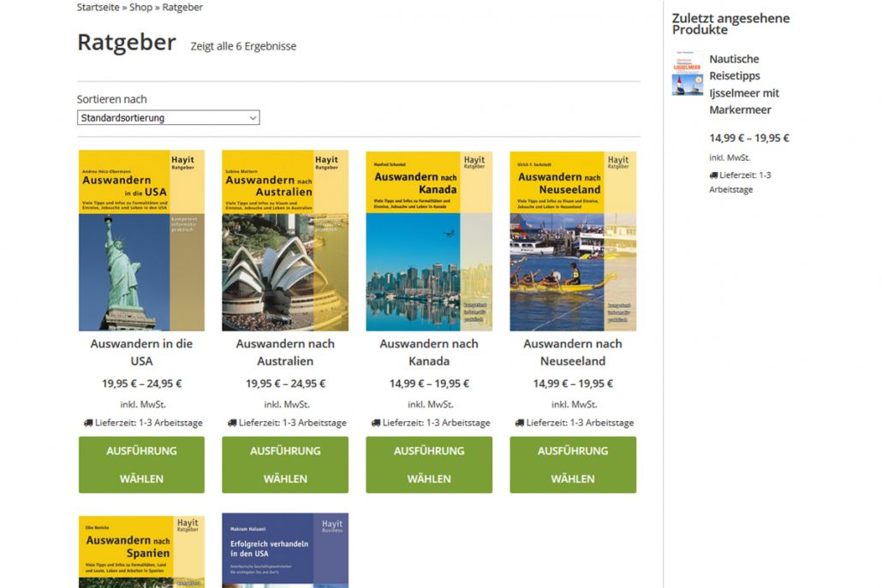882x588 pixels.
Task: Click 'inkl. MwSt.' in sidebar product
Action: tap(730, 158)
